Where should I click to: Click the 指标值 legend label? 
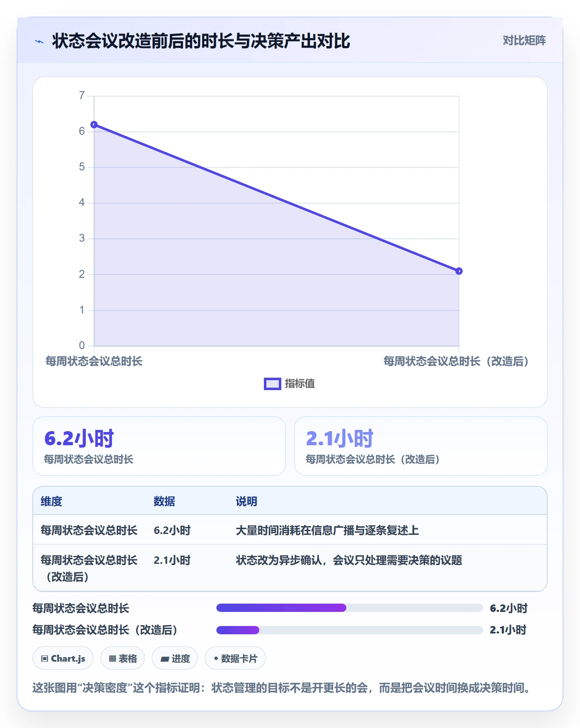point(300,384)
